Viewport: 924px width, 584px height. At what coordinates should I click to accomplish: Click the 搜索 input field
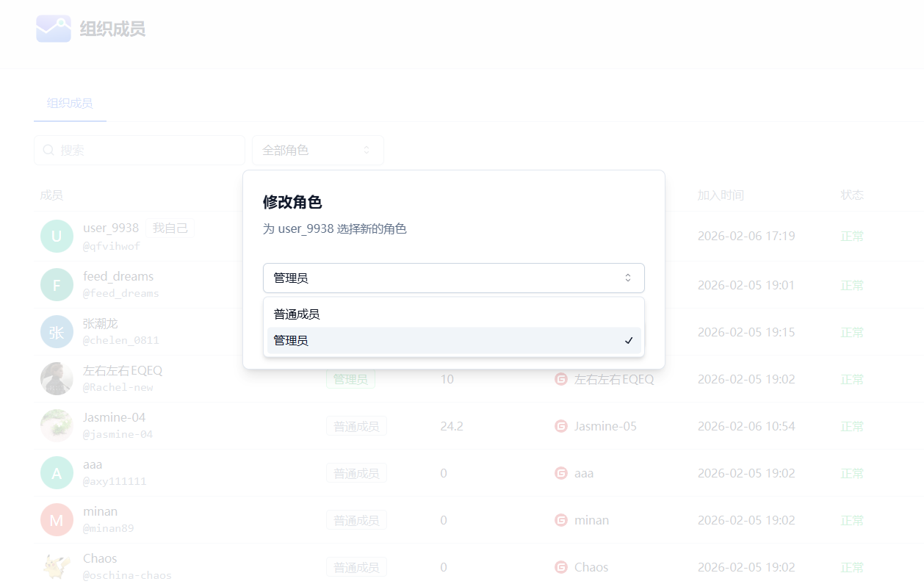pos(140,150)
